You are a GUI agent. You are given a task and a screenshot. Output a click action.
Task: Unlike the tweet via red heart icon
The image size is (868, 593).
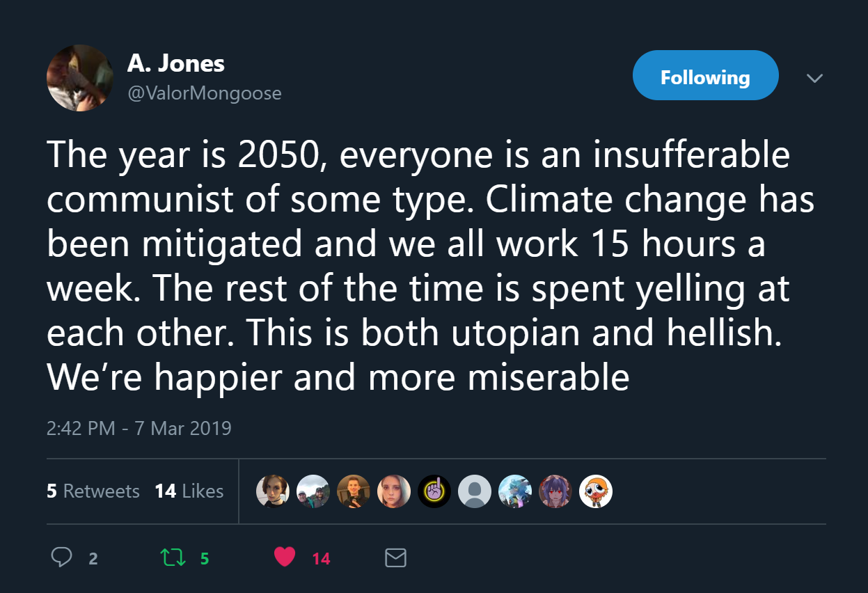[x=285, y=557]
